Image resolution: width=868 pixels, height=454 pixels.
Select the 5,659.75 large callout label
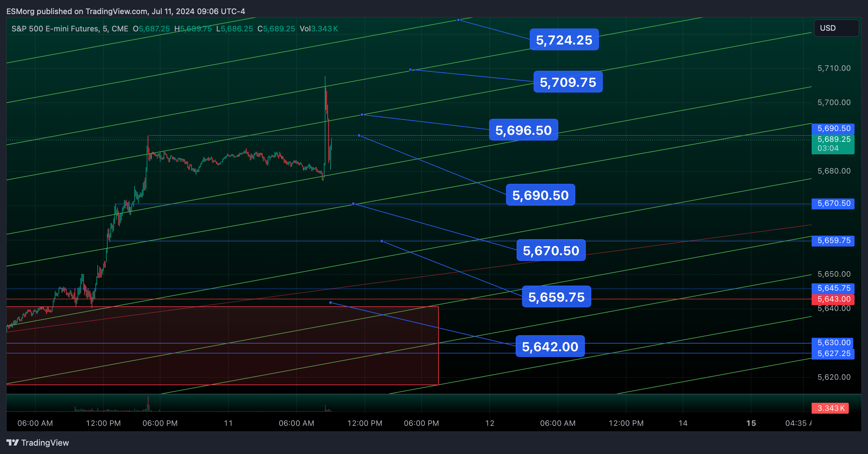pos(556,297)
